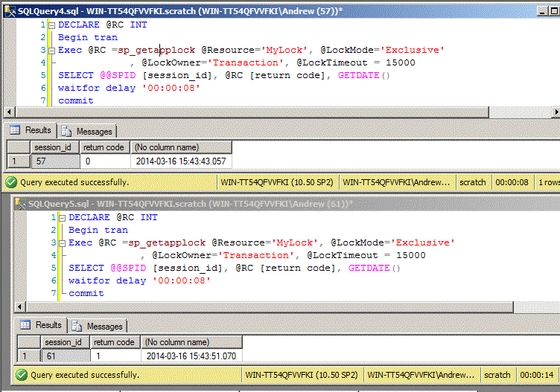Open the Results tab in SQLQuery5 window
Viewport: 560px width, 392px height.
click(41, 325)
